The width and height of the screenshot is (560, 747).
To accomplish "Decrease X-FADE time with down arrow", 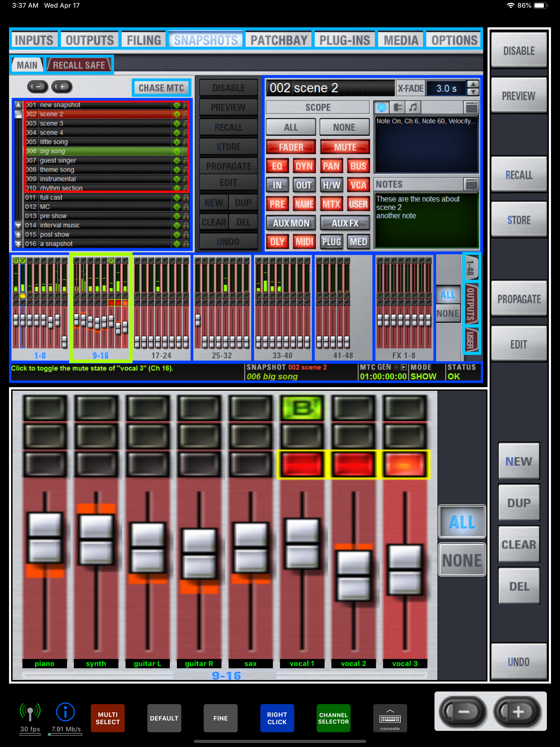I will 473,92.
